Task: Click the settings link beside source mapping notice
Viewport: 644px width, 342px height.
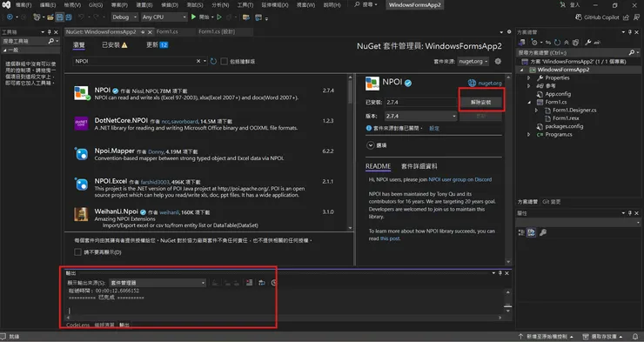Action: tap(434, 128)
